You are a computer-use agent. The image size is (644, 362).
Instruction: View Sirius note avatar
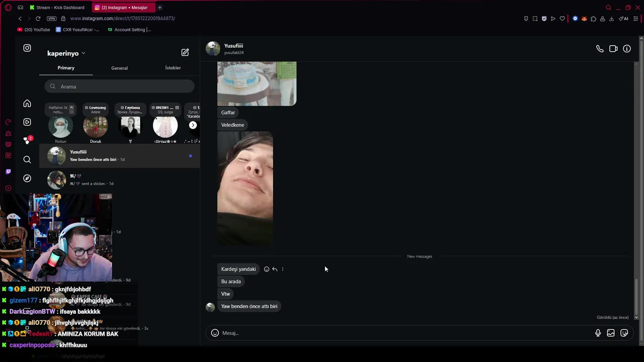pos(165,127)
